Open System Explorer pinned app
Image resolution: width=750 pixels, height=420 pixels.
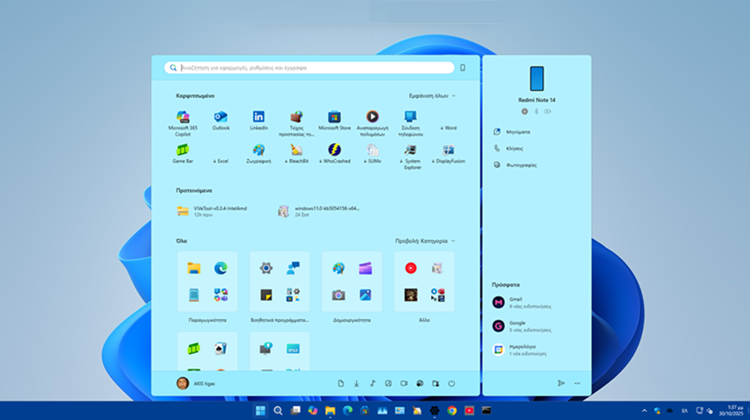coord(410,156)
